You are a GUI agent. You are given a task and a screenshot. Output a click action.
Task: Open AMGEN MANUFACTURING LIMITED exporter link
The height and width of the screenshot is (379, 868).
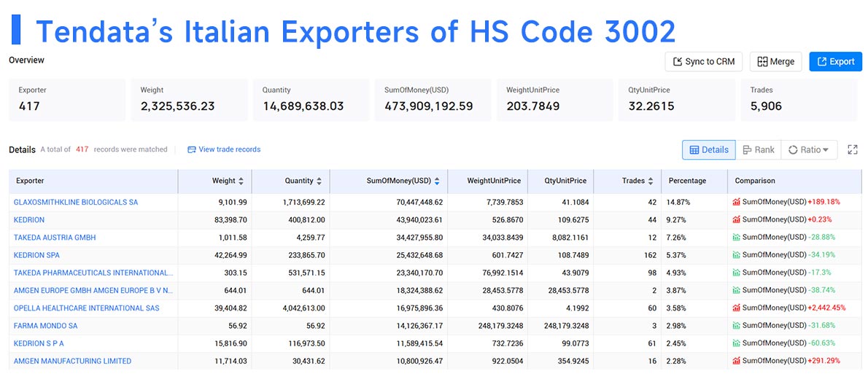pyautogui.click(x=72, y=361)
